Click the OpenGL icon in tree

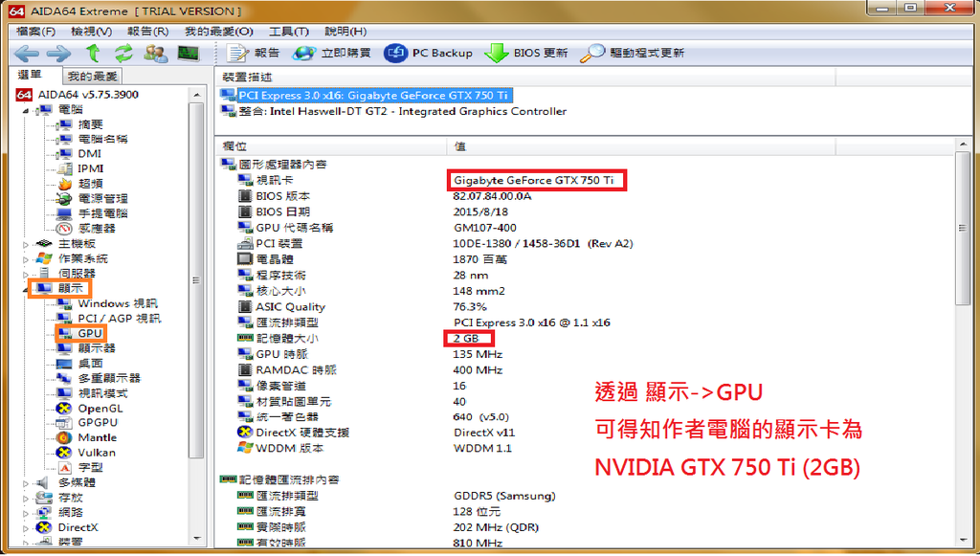pos(64,408)
